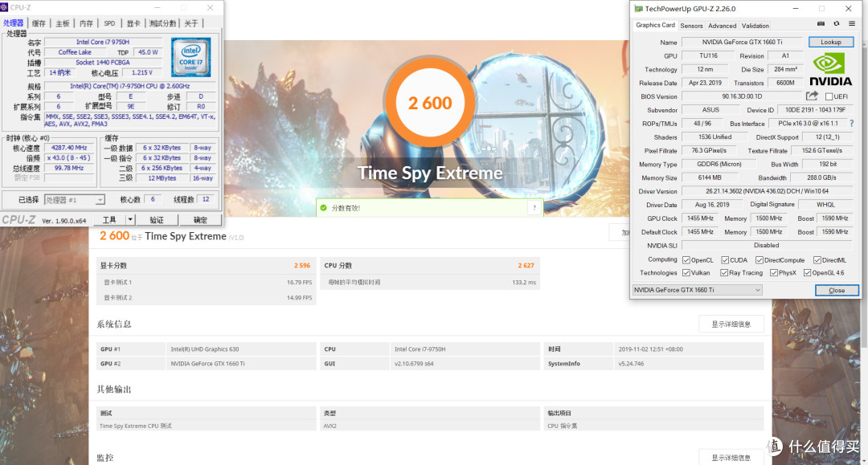Click Lookup button in GPU-Z
Image resolution: width=868 pixels, height=465 pixels.
pyautogui.click(x=831, y=42)
